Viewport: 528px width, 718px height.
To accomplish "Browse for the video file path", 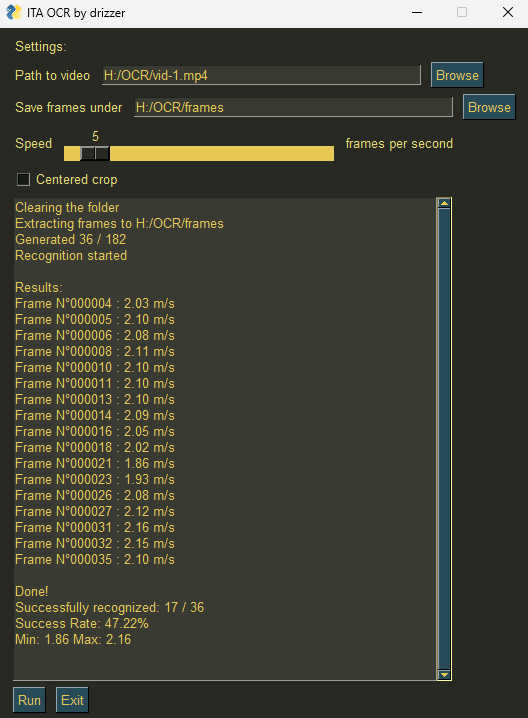I will [457, 75].
